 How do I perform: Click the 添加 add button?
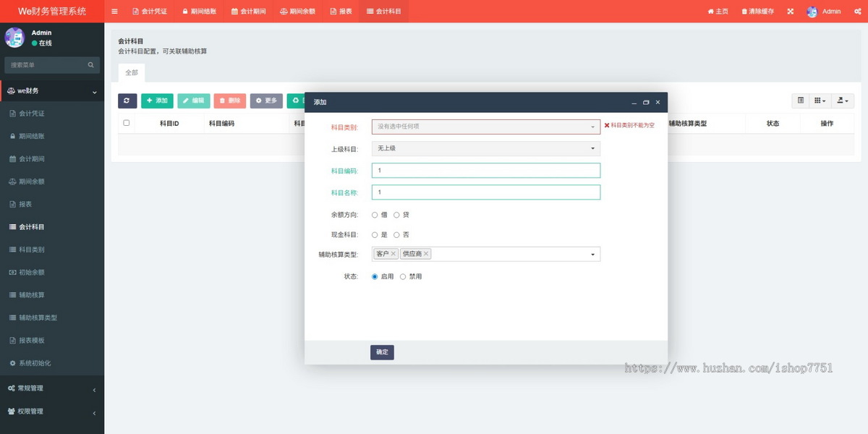[157, 101]
